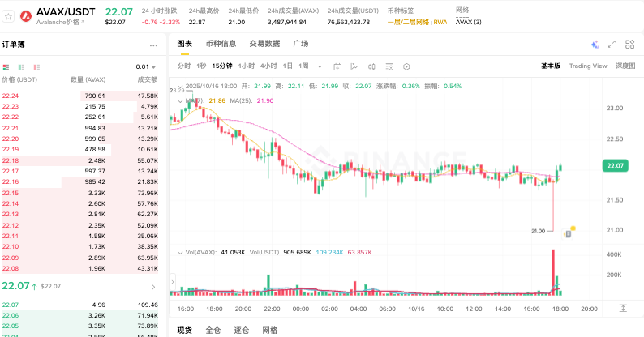Select sell order at price 22.15
Image resolution: width=644 pixels, height=337 pixels.
[80, 193]
